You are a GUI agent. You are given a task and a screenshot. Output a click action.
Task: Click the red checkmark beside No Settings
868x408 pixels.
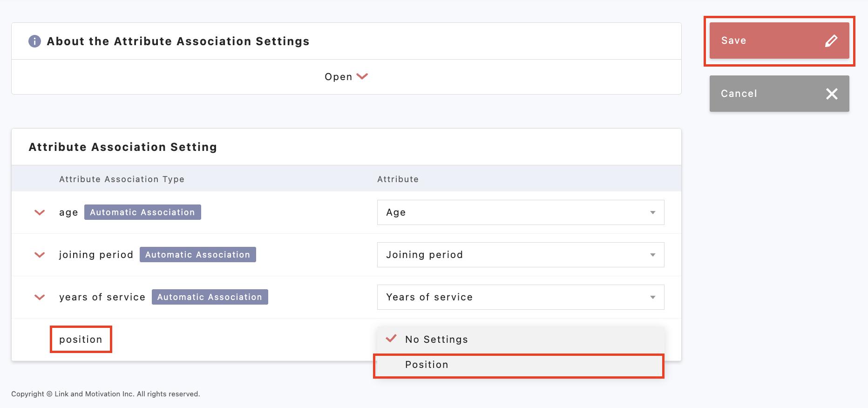[x=391, y=339]
